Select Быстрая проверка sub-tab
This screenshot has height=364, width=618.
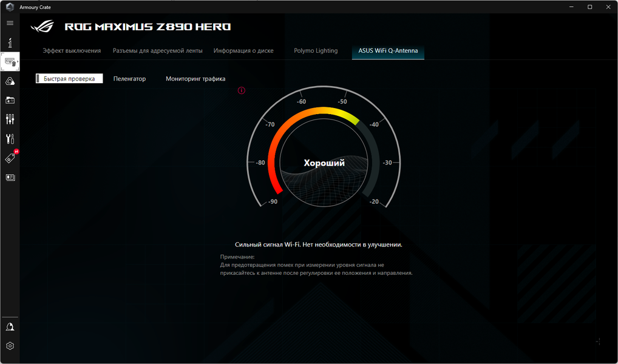(69, 78)
